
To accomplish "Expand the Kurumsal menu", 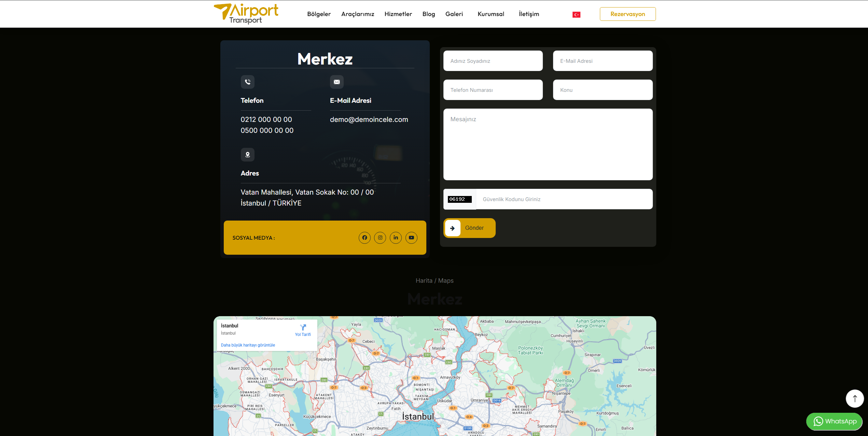I will (491, 14).
